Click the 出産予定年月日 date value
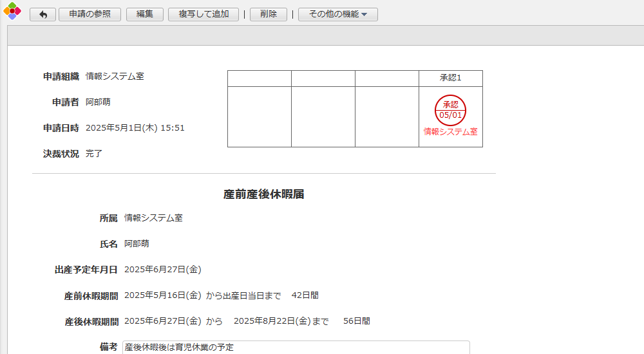644x354 pixels. 162,270
